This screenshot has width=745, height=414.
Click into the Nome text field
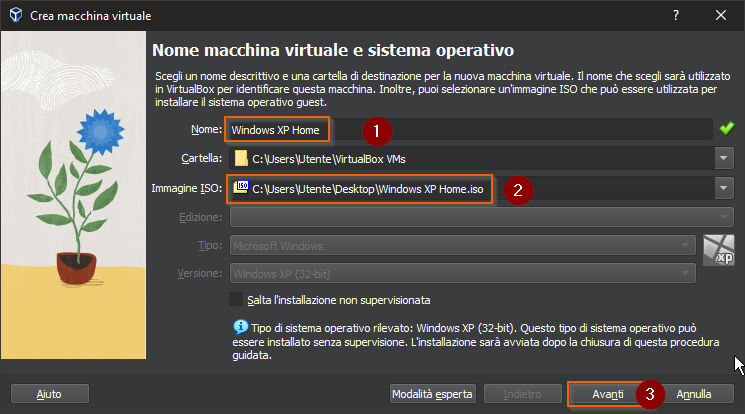point(470,130)
